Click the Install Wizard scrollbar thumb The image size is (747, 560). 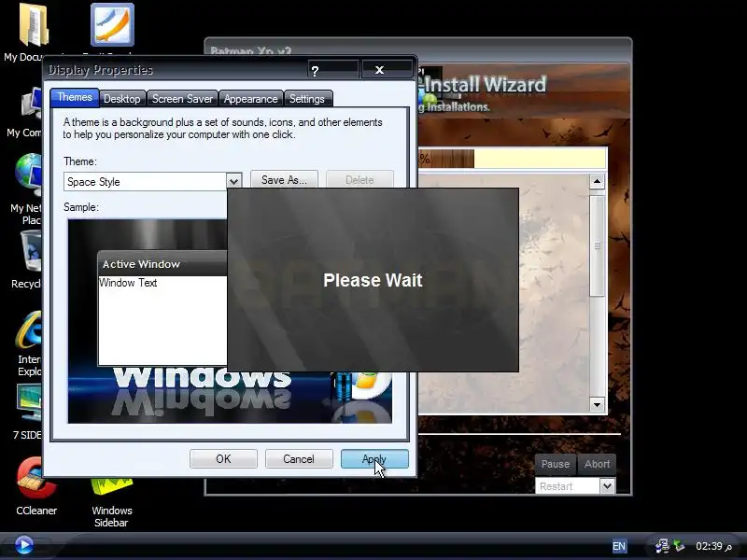pos(597,245)
